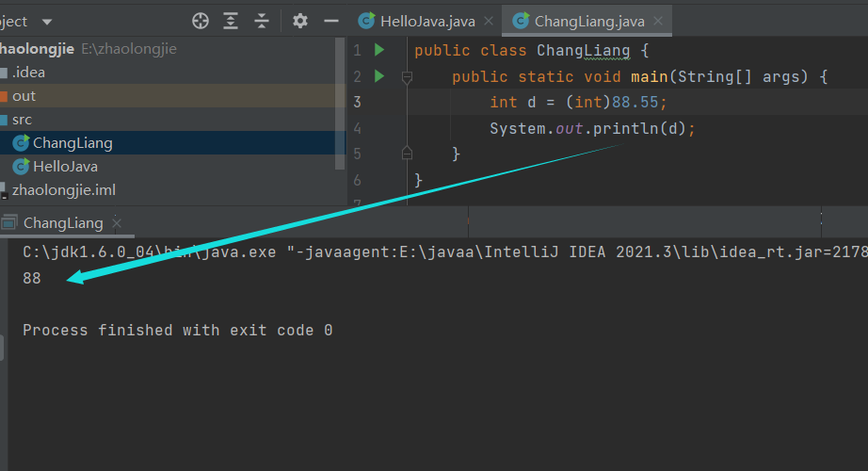Click the 88 output in the console
This screenshot has height=471, width=868.
pyautogui.click(x=32, y=278)
